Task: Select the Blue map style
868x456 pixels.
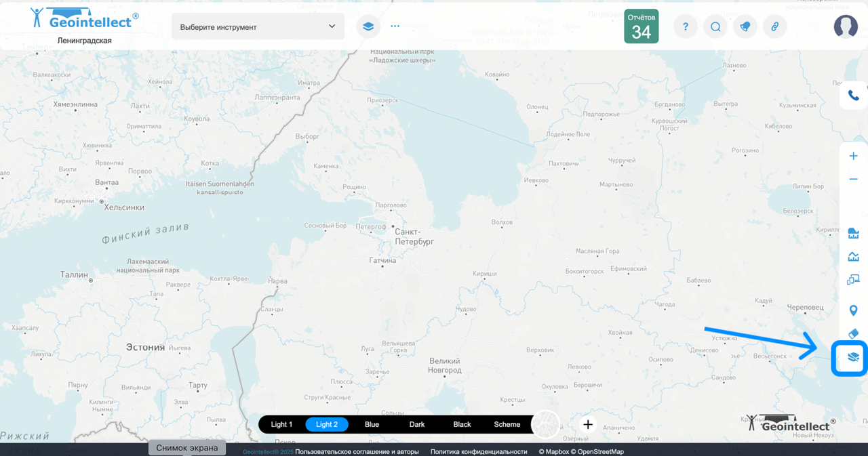Action: click(372, 424)
